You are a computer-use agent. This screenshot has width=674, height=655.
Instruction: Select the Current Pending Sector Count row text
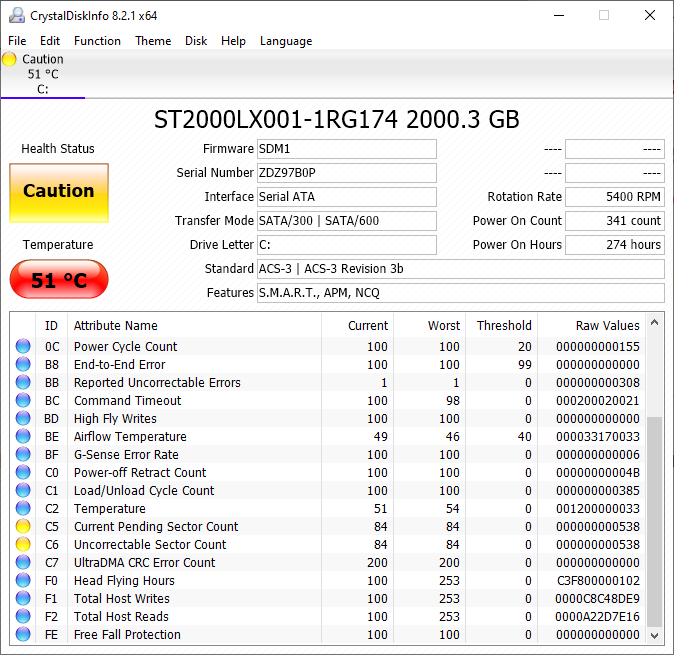tap(156, 526)
